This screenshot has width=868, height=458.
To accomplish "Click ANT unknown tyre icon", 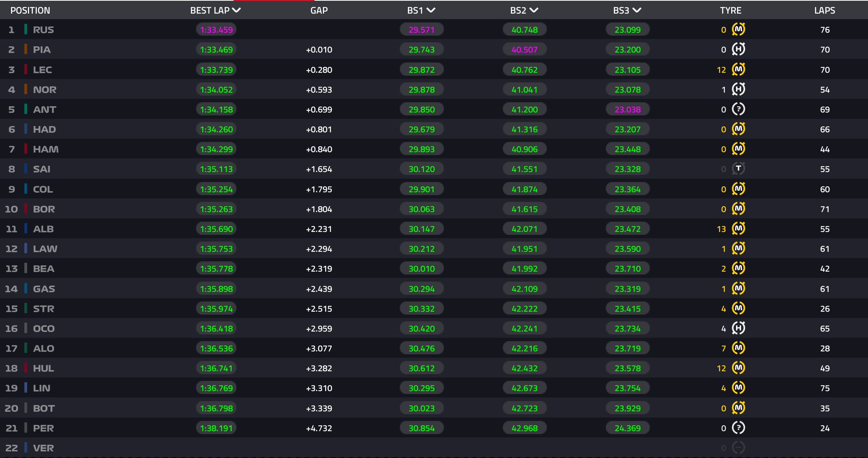I will [x=738, y=109].
